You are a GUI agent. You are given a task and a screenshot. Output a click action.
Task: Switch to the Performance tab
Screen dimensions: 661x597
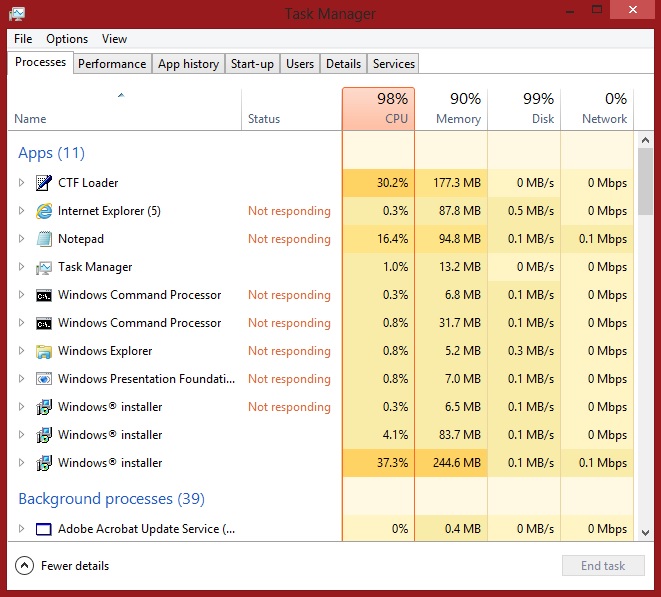coord(112,64)
